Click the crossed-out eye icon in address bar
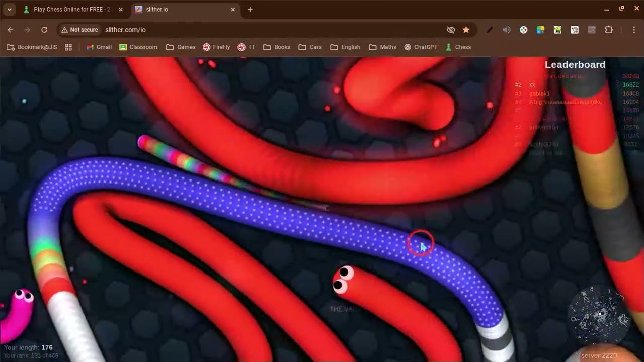This screenshot has width=644, height=362. pos(451,30)
